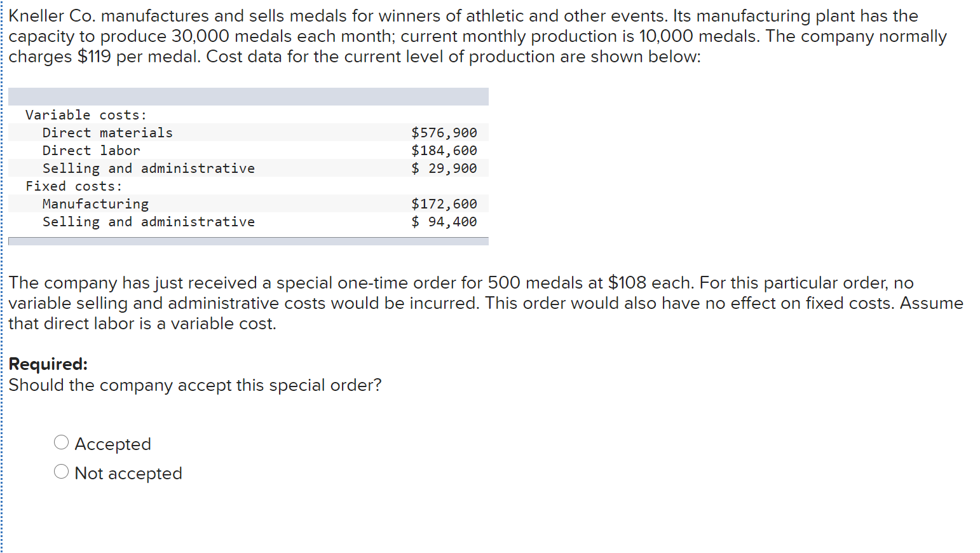The image size is (980, 553).
Task: Click the "Fixed costs:" table heading
Action: [x=74, y=186]
